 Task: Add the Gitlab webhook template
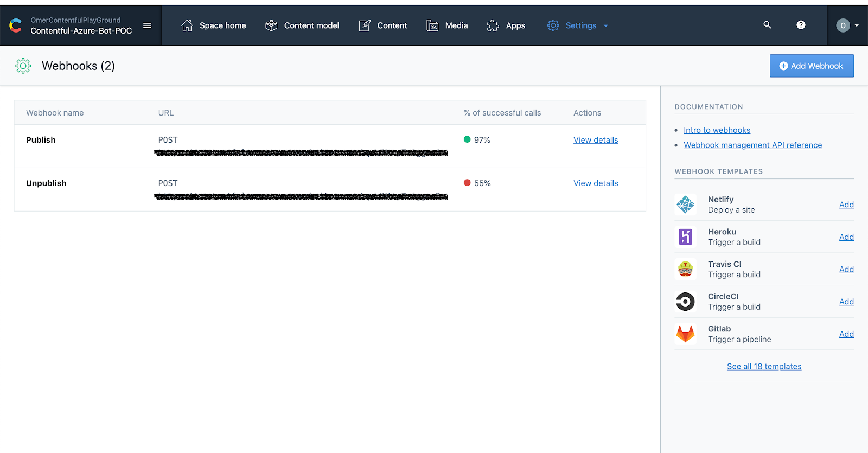click(846, 334)
